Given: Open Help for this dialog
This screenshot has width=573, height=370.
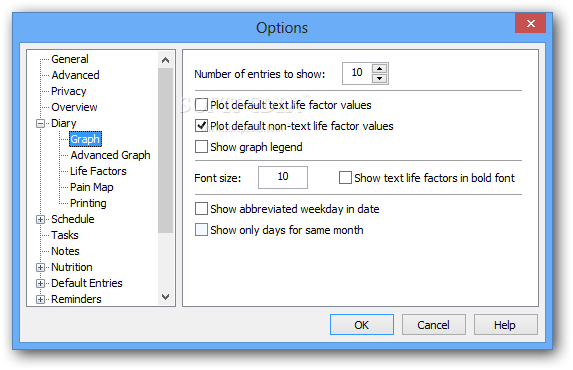Looking at the screenshot, I should click(505, 325).
